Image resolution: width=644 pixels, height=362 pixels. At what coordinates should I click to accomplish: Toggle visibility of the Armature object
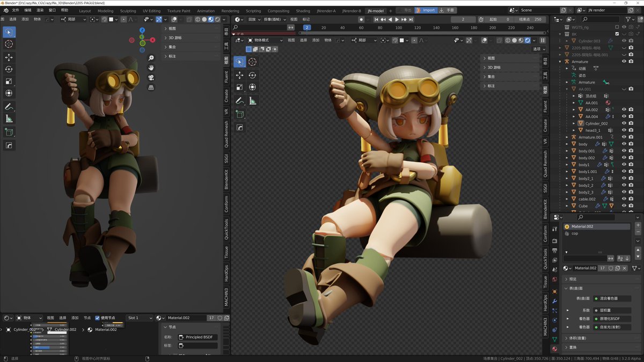pos(624,62)
